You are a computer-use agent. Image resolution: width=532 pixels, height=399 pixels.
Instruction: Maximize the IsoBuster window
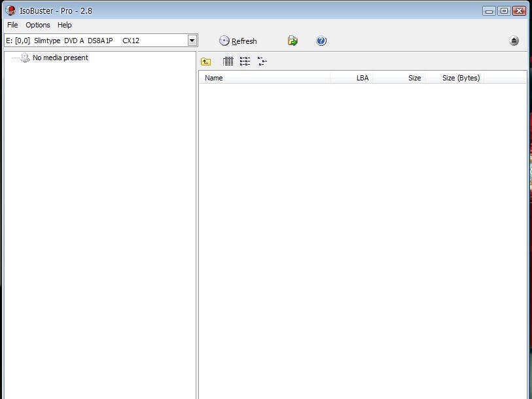pyautogui.click(x=504, y=11)
